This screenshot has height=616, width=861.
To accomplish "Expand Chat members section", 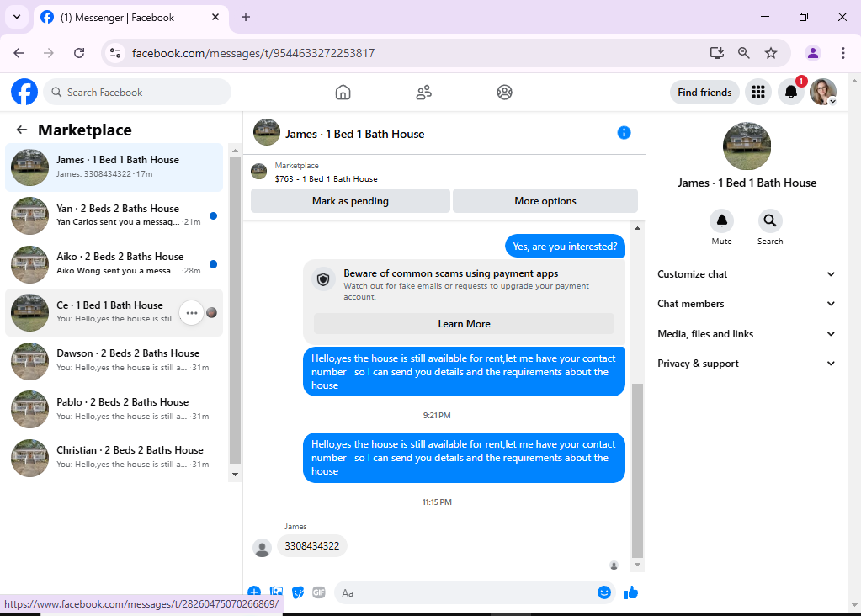I will pyautogui.click(x=747, y=304).
